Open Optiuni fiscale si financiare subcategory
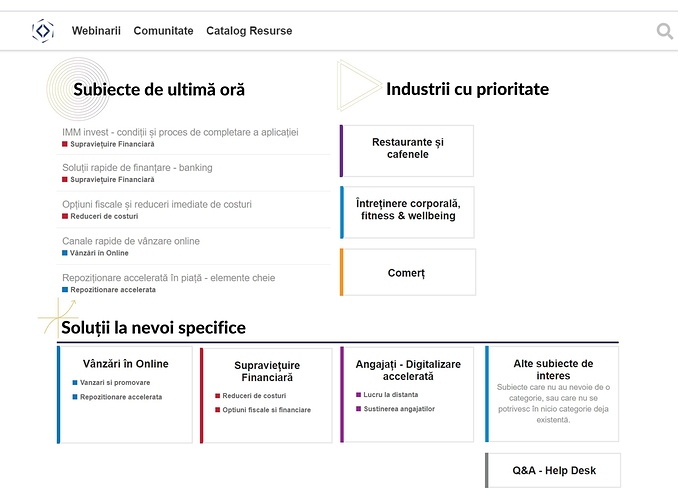678x500 pixels. (x=266, y=410)
